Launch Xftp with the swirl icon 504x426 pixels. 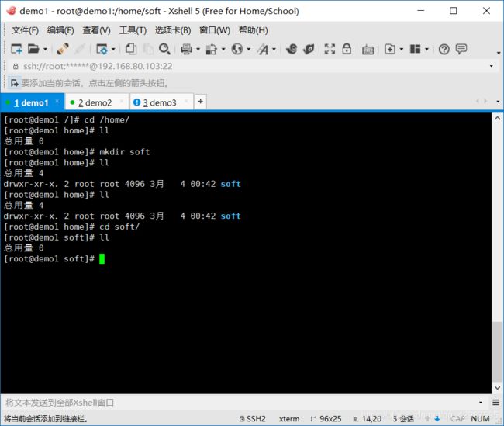pos(292,49)
